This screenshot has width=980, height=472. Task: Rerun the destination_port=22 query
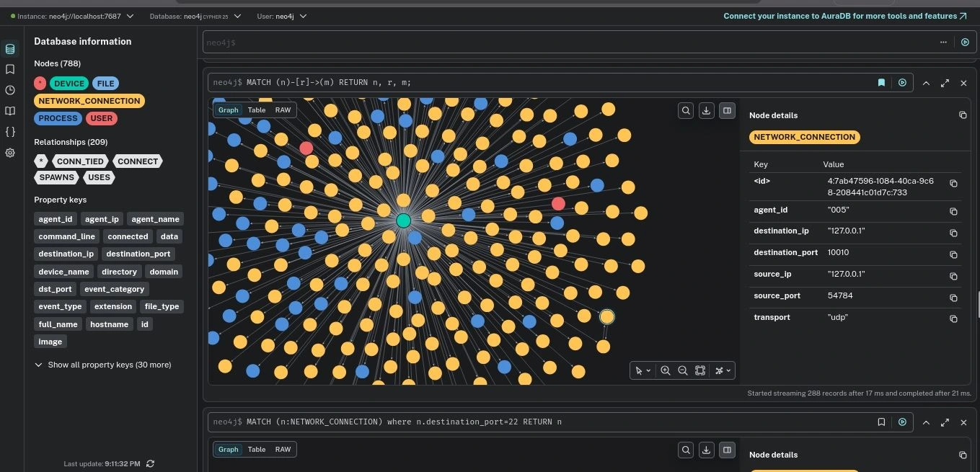click(902, 422)
